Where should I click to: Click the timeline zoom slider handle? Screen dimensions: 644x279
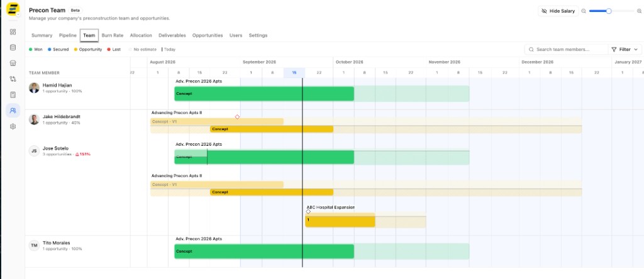(609, 11)
